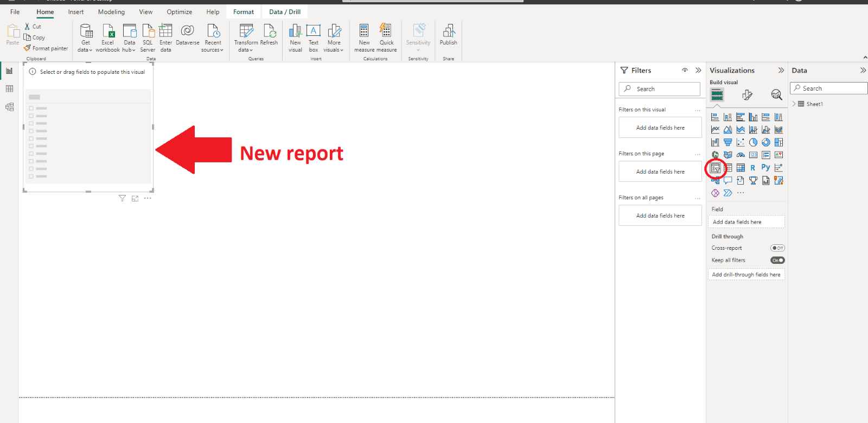Viewport: 868px width, 423px height.
Task: Open the Modeling ribbon tab
Action: pyautogui.click(x=111, y=12)
